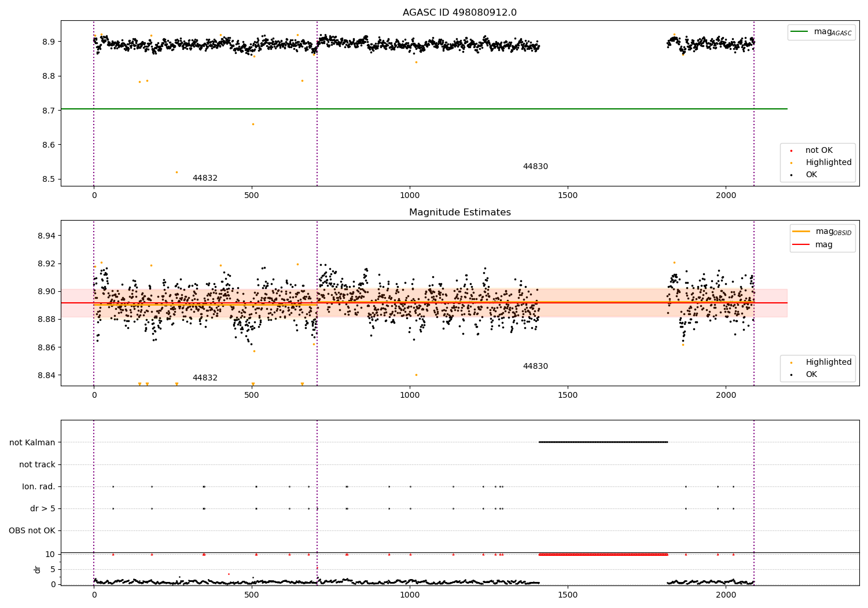
Task: Click obsid label 44832 in Magnitude Estimates plot
Action: [205, 378]
